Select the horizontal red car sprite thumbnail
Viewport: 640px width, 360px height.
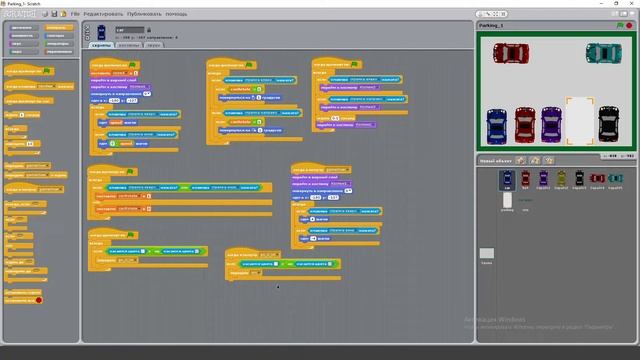[x=597, y=180]
